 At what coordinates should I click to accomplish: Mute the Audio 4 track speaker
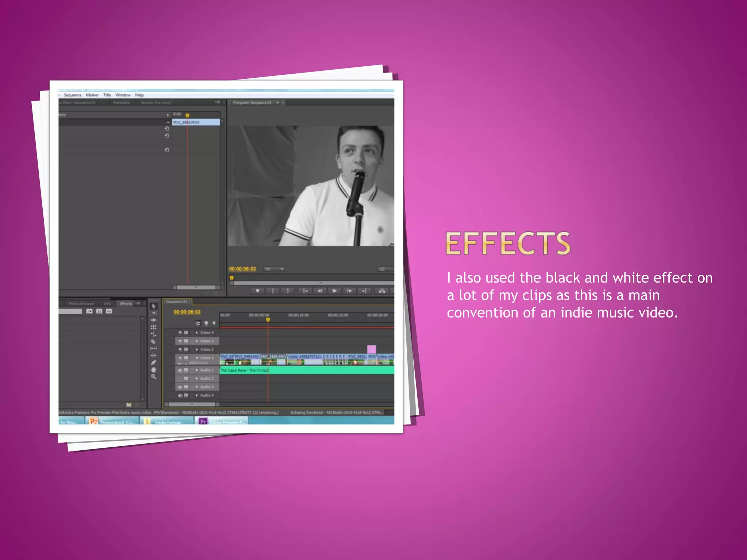click(180, 395)
